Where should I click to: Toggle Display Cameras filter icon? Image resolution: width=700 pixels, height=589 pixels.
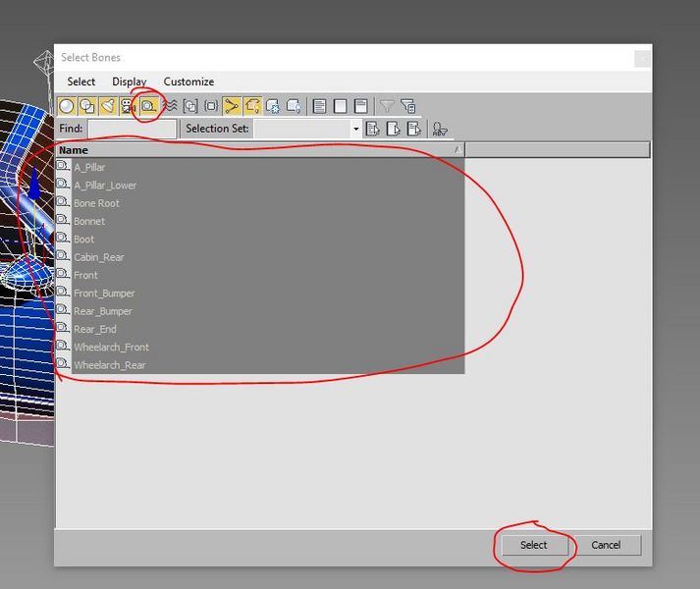pos(129,106)
